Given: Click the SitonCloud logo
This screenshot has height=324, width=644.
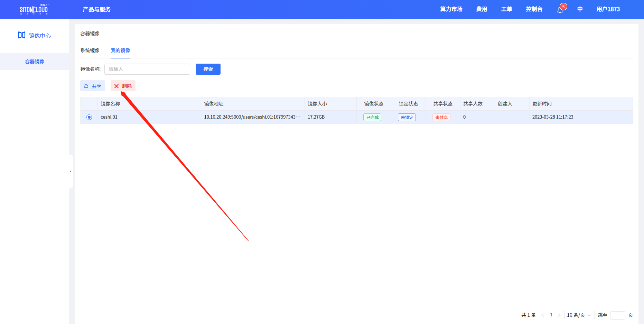Looking at the screenshot, I should click(x=34, y=9).
